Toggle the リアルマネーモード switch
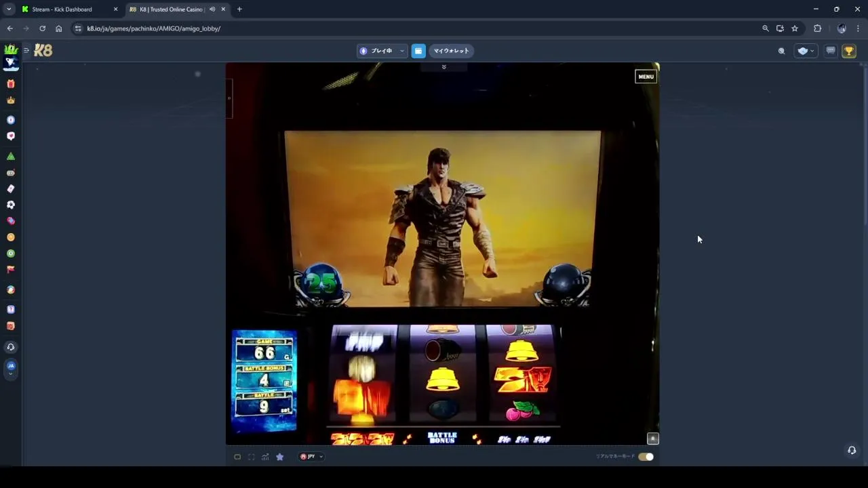 (x=646, y=457)
